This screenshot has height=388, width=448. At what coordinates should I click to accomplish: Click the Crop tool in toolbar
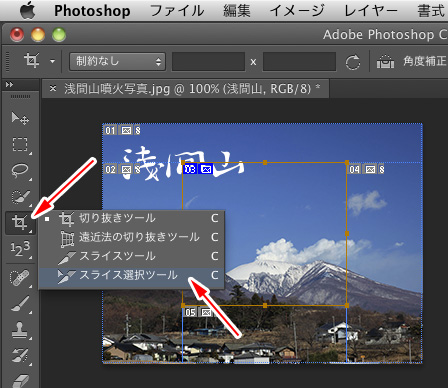click(20, 222)
